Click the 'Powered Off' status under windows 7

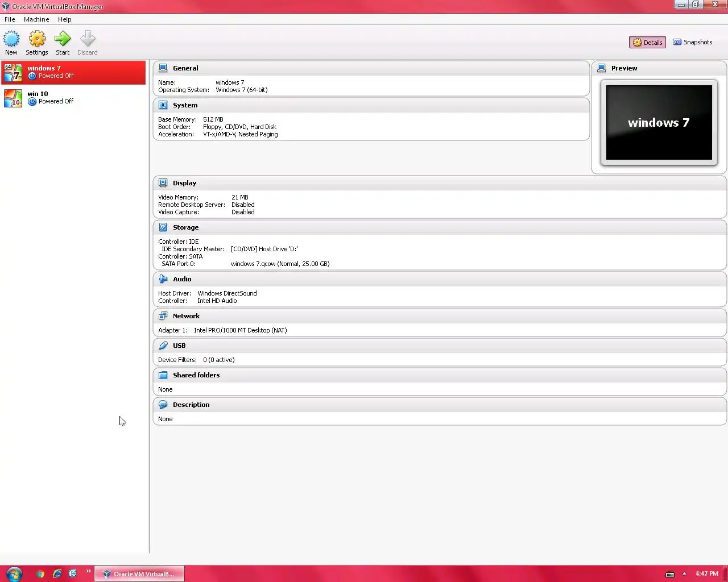point(56,76)
